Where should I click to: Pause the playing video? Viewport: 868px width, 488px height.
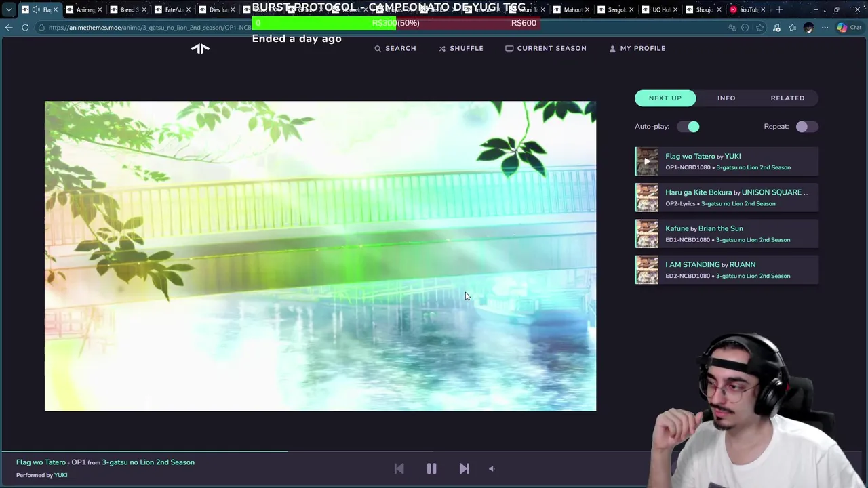(431, 468)
